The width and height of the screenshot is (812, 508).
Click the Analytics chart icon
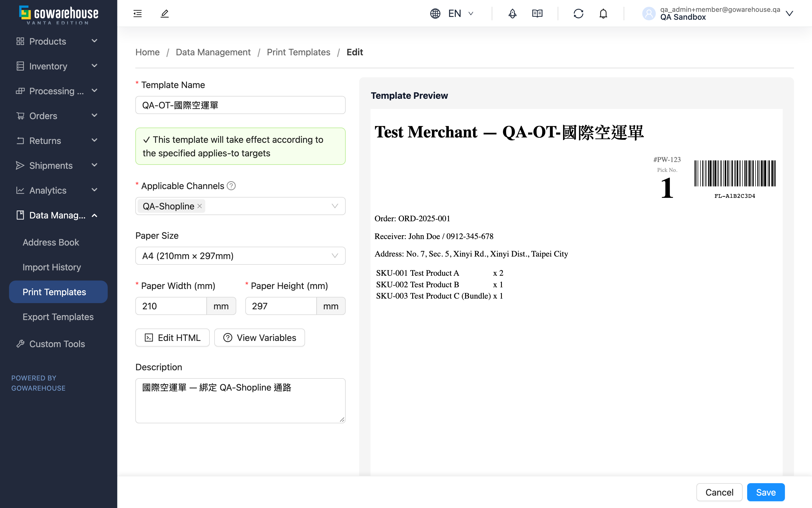20,190
